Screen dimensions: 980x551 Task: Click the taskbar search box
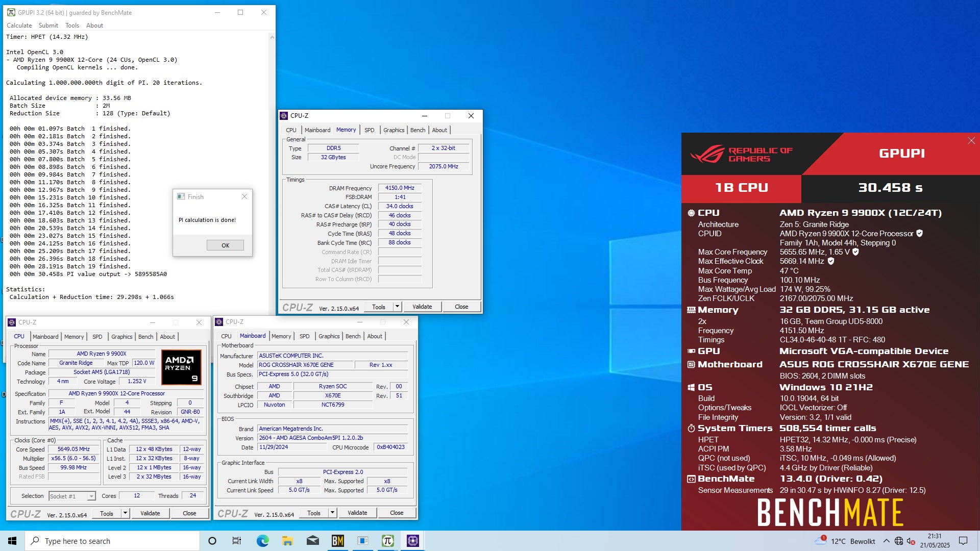pos(112,541)
